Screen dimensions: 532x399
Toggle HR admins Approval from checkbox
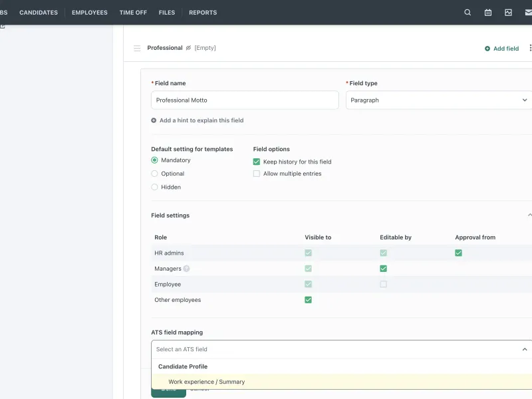458,253
